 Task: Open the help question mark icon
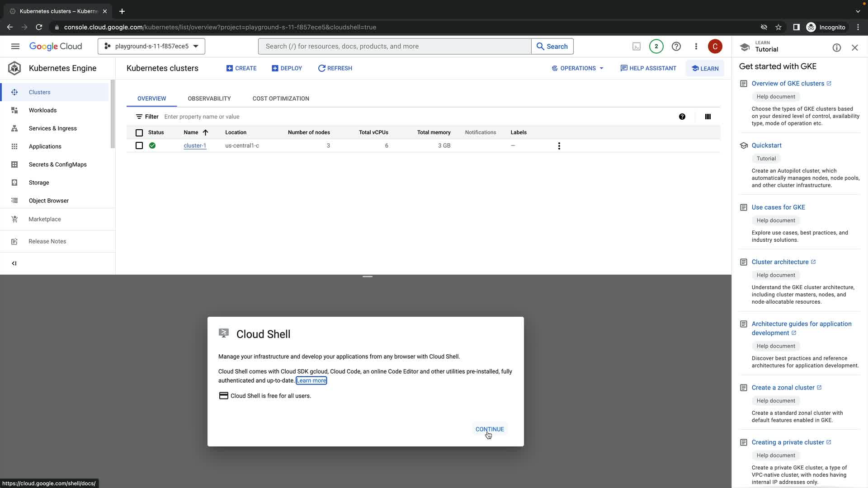(x=676, y=46)
